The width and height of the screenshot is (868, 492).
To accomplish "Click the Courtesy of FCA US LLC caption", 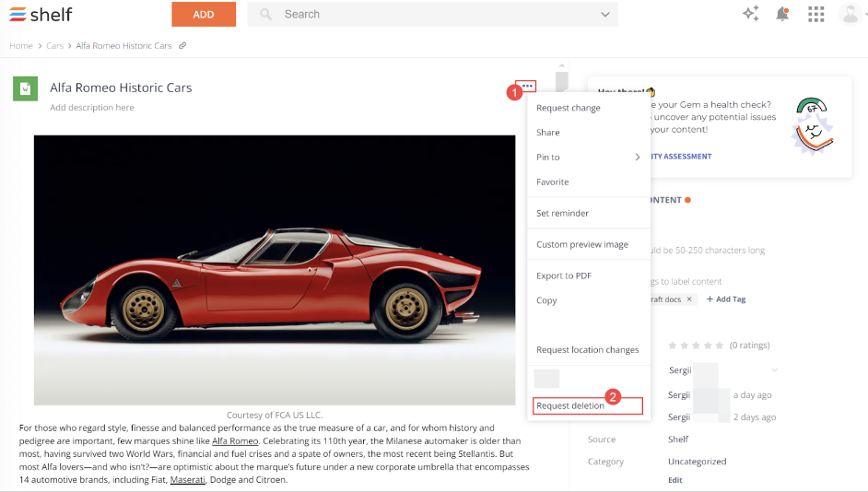I will pyautogui.click(x=275, y=416).
